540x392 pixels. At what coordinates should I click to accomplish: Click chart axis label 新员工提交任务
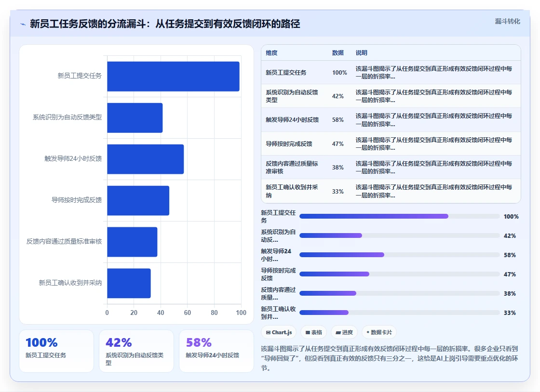coord(80,76)
